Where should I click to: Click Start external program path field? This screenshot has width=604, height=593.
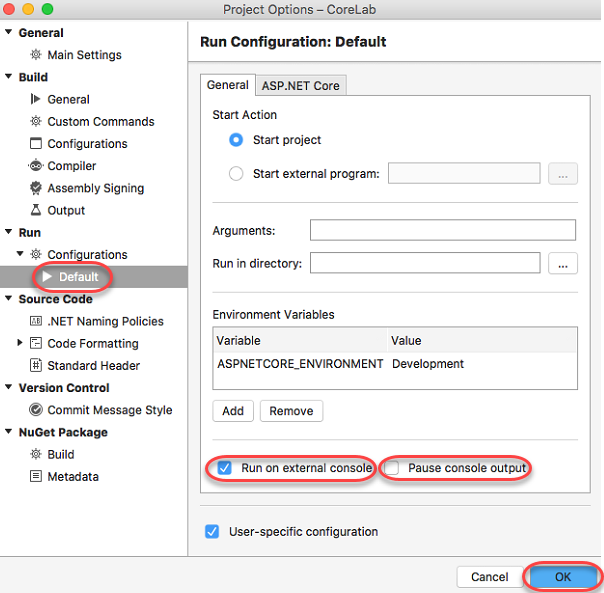pos(464,173)
